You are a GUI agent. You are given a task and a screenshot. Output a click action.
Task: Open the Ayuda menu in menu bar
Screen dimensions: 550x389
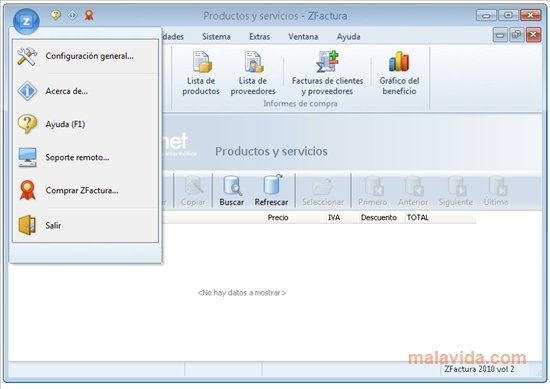[348, 36]
